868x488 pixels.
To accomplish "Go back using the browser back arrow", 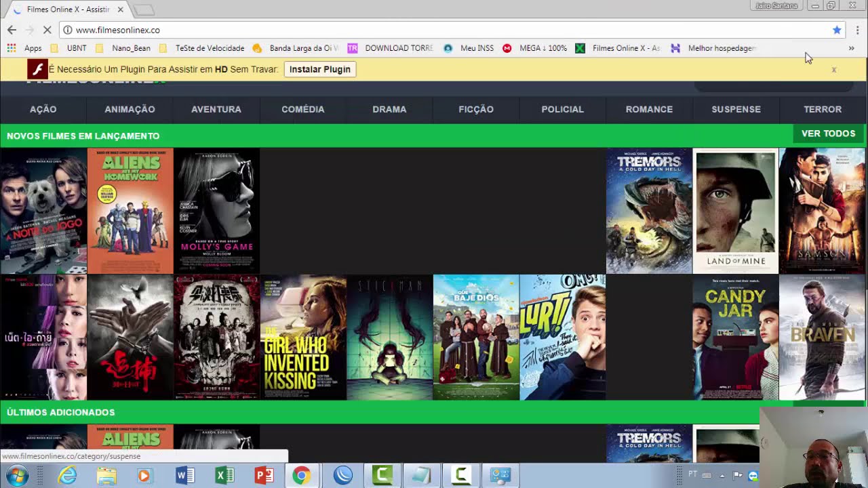I will 12,30.
